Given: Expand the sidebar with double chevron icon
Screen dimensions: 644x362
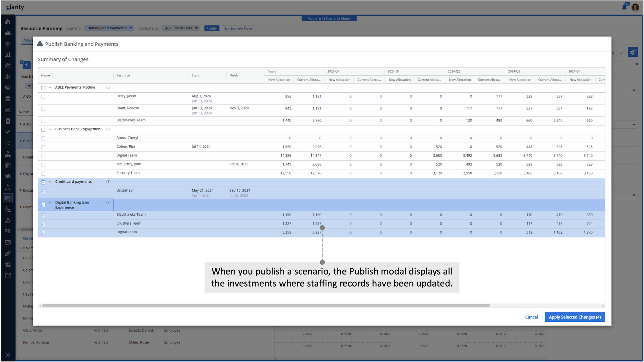Looking at the screenshot, I should tap(8, 355).
